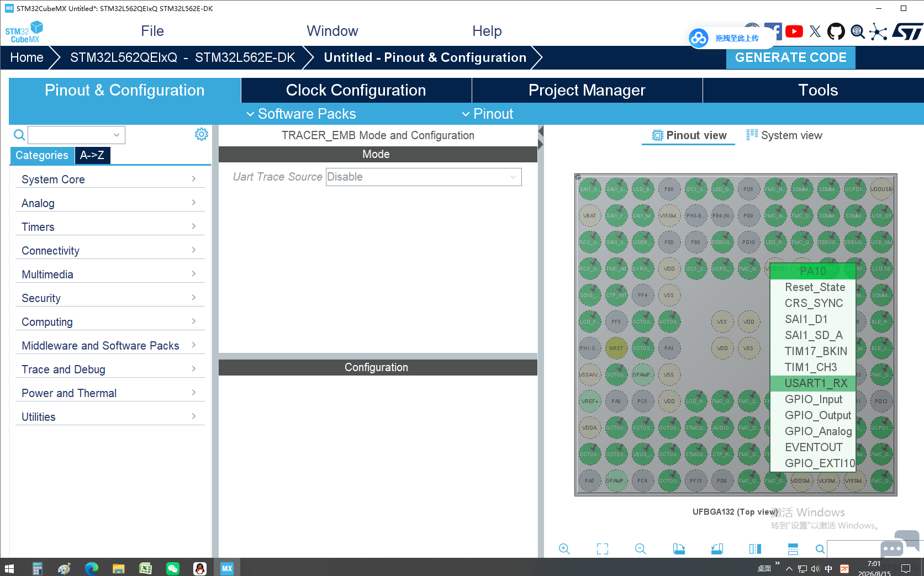The height and width of the screenshot is (576, 924).
Task: Open the peripheral search combo box
Action: pyautogui.click(x=76, y=135)
